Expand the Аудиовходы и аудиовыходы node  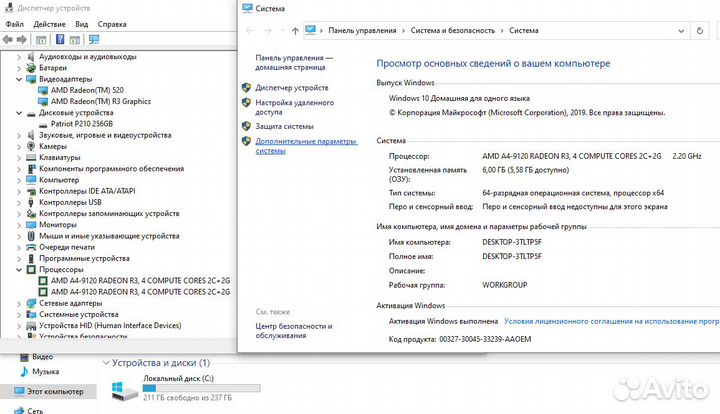coord(19,57)
